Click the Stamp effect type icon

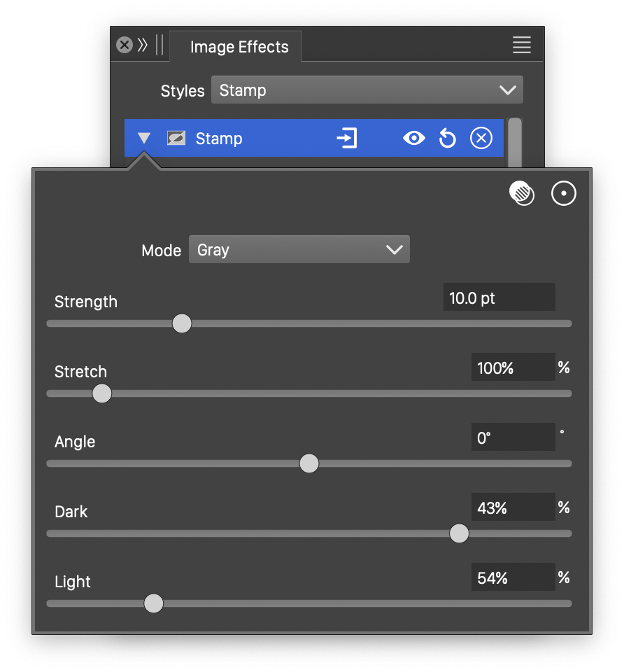[176, 139]
